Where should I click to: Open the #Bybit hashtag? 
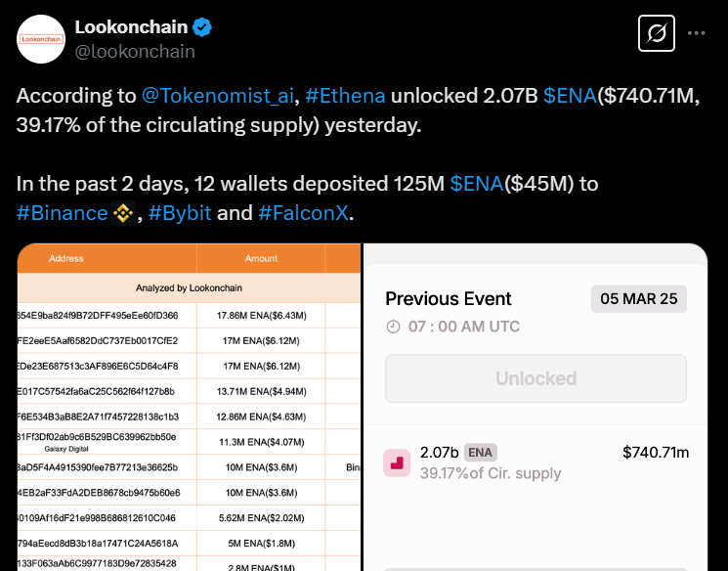pyautogui.click(x=181, y=211)
